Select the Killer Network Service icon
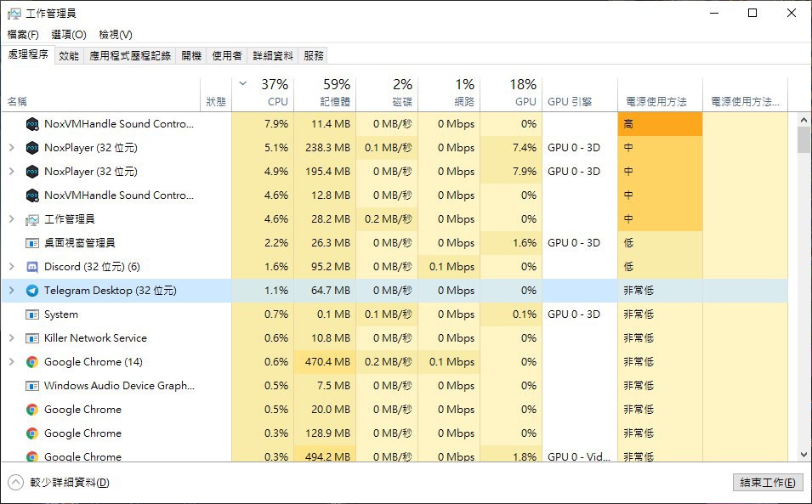The image size is (812, 504). (x=32, y=338)
